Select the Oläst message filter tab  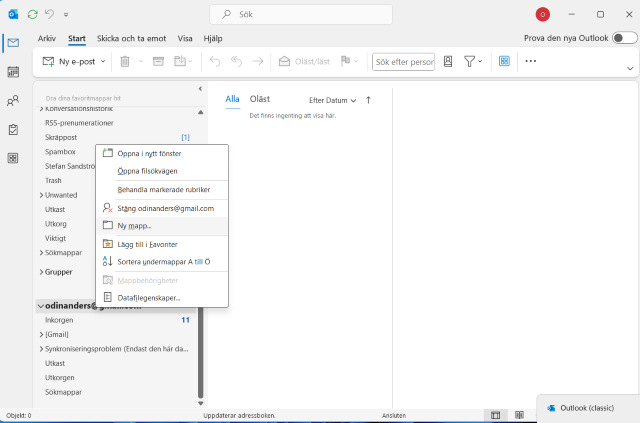coord(260,99)
